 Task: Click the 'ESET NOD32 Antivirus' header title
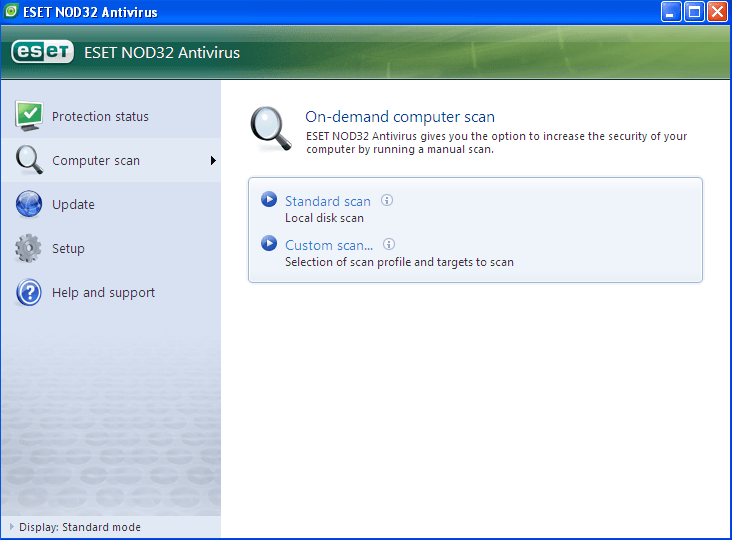[x=162, y=53]
